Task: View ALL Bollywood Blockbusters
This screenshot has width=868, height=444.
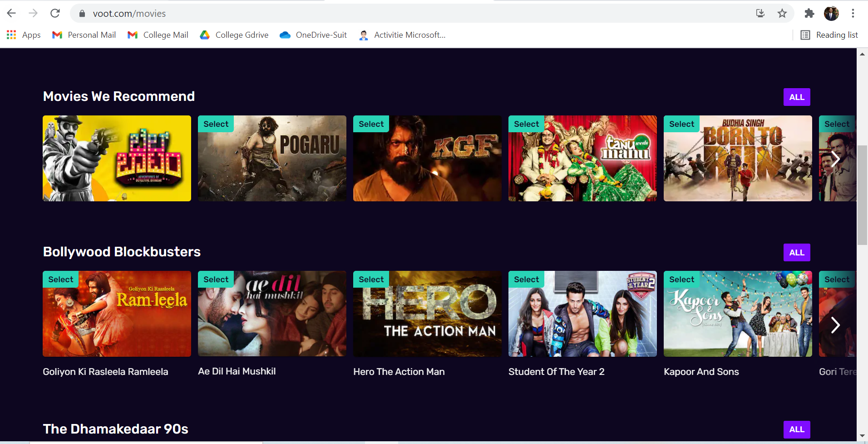Action: (x=797, y=253)
